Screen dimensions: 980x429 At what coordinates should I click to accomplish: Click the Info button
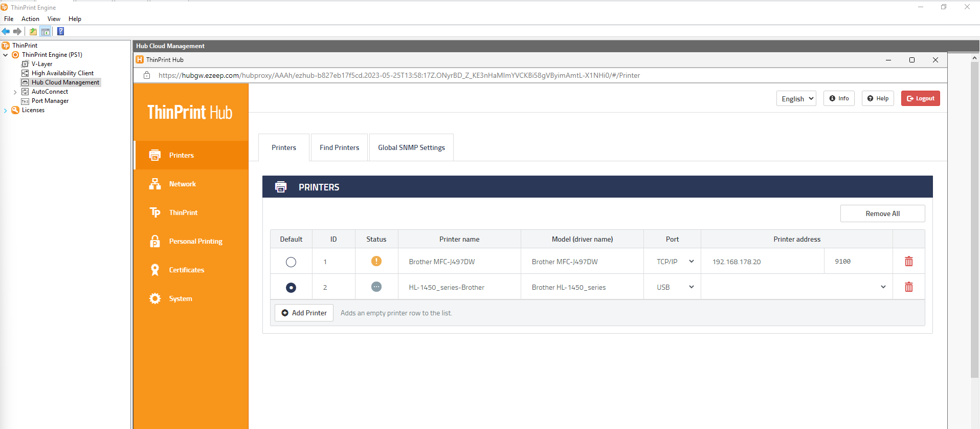pos(839,98)
